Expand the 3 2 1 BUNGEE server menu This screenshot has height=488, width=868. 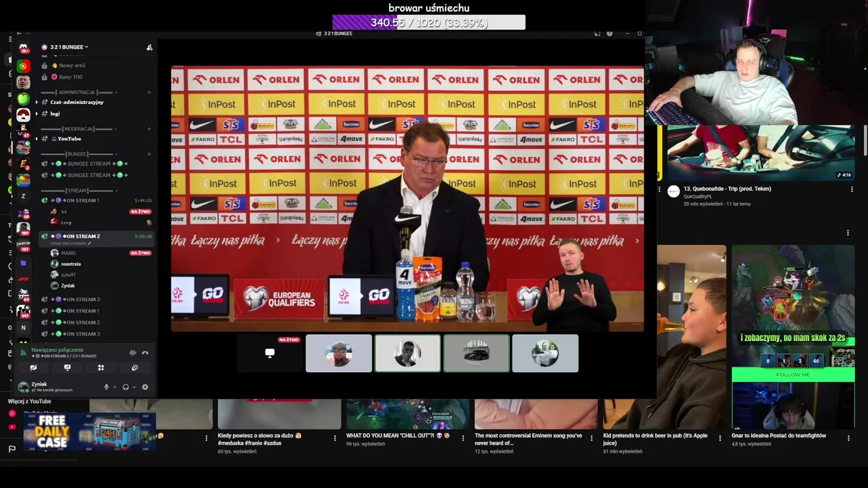coord(69,47)
